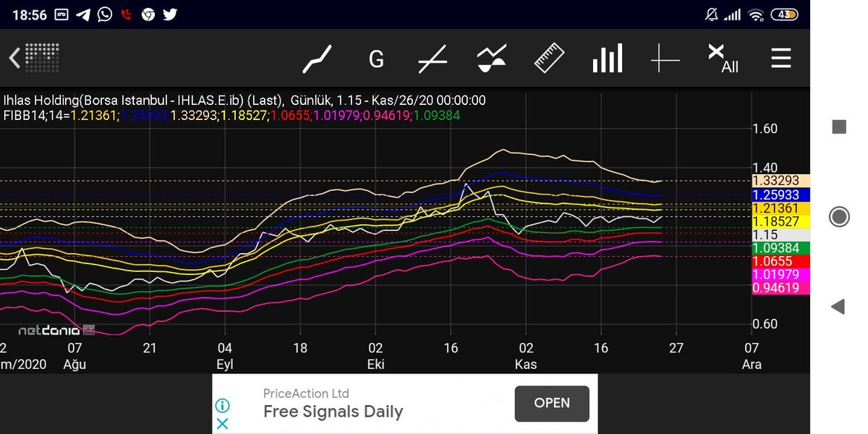
Task: Select the trendline drawing tool
Action: 433,59
